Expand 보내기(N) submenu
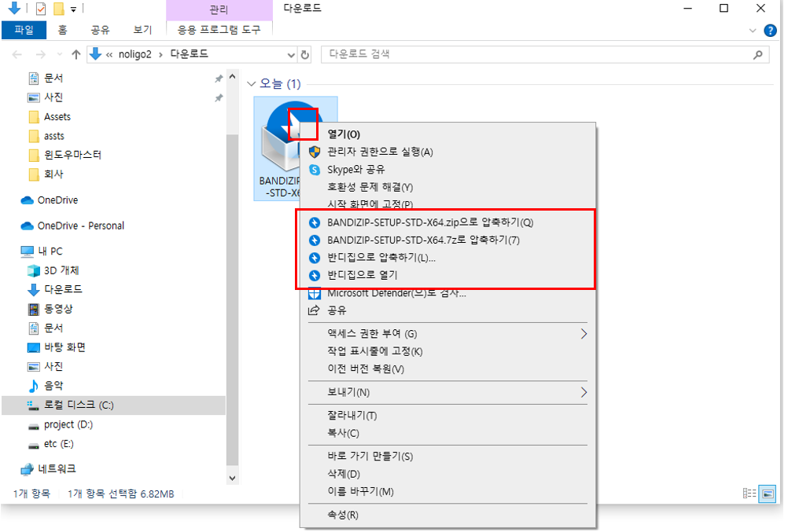The height and width of the screenshot is (532, 788). (447, 392)
